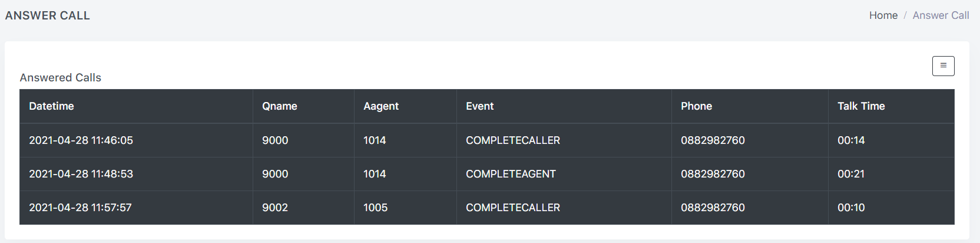980x243 pixels.
Task: Click queue name 9002 cell
Action: pos(275,208)
